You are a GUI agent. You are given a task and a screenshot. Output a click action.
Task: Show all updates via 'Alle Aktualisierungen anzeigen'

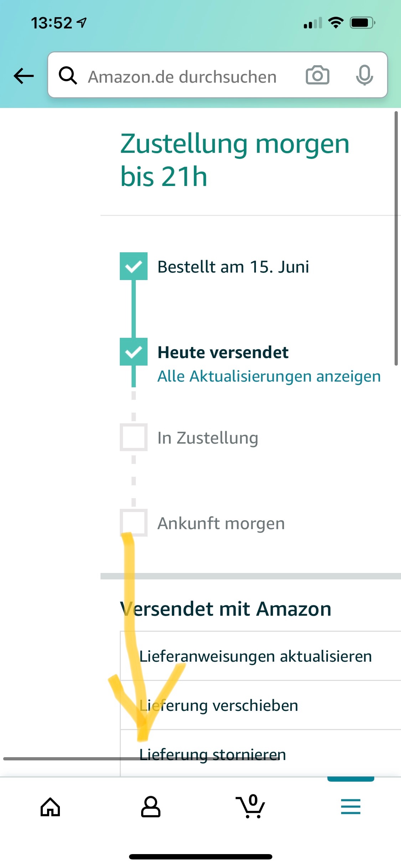point(269,376)
